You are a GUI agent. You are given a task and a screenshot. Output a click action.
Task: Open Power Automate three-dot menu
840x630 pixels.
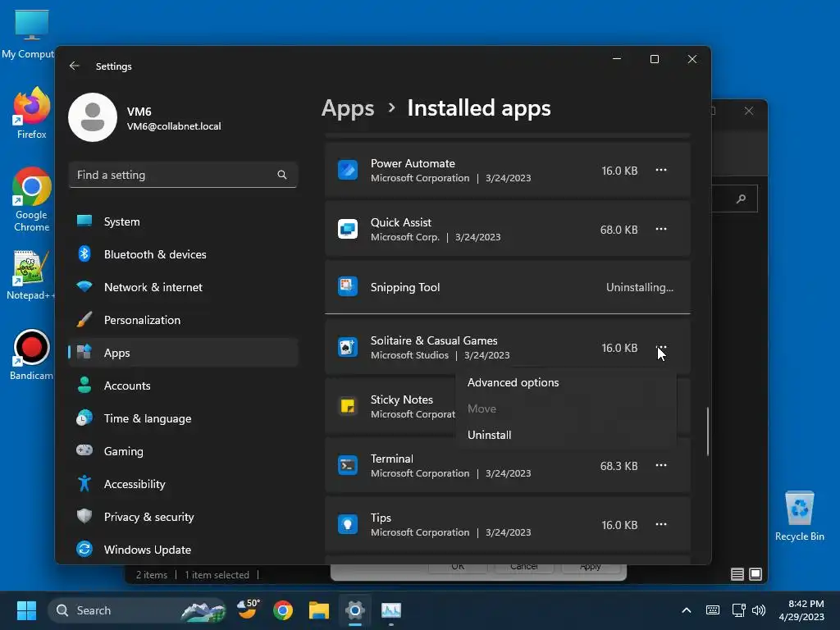click(x=661, y=171)
